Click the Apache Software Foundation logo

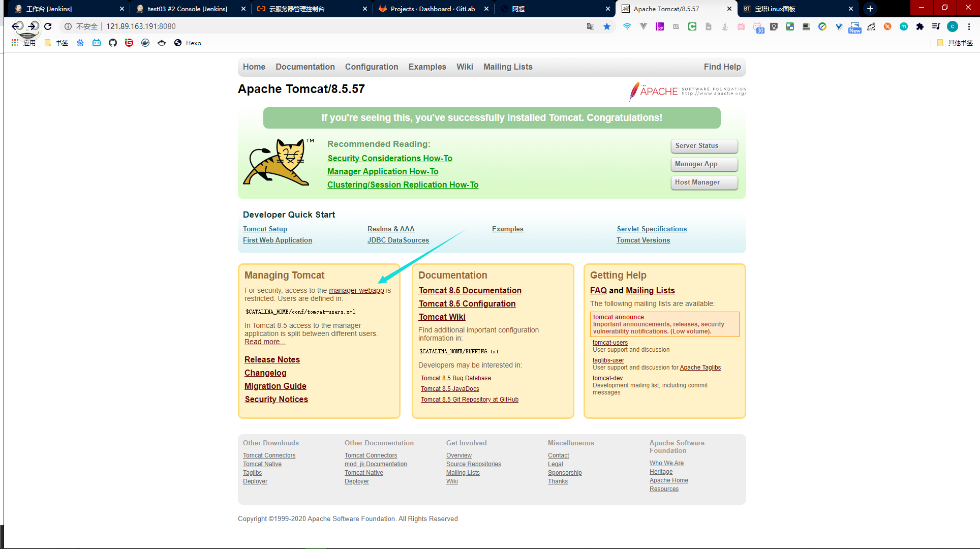coord(687,91)
